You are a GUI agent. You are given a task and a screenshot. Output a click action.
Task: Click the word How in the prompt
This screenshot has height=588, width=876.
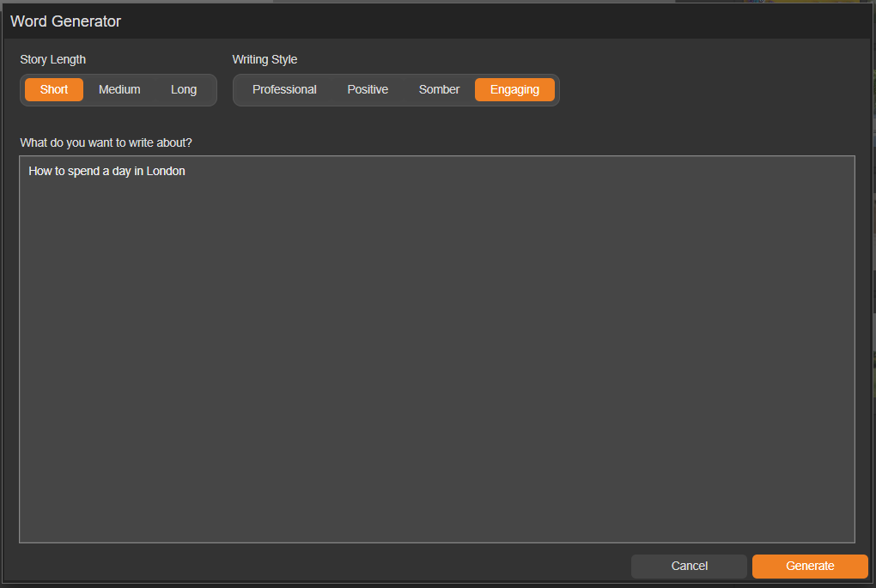coord(40,171)
